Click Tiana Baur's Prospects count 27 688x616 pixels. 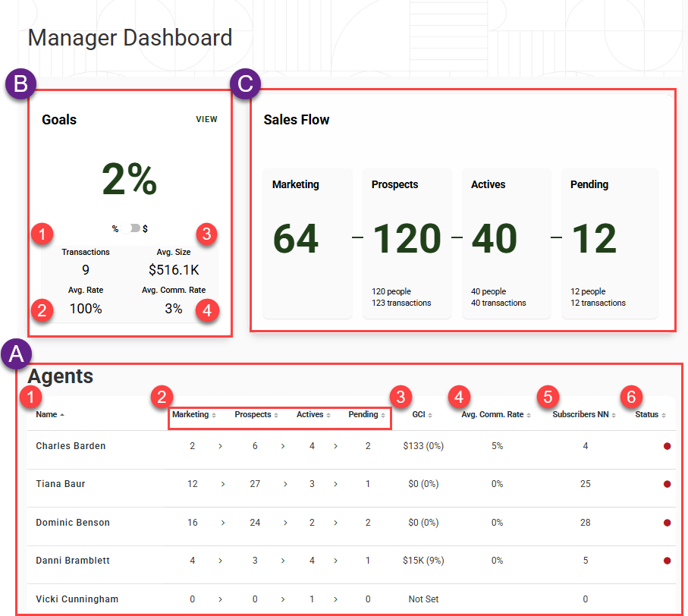(255, 484)
